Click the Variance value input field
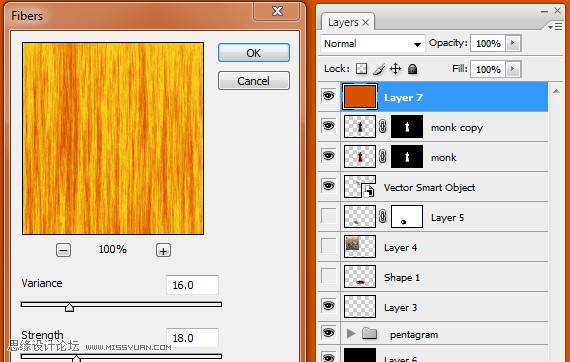The width and height of the screenshot is (570, 362). pyautogui.click(x=192, y=285)
